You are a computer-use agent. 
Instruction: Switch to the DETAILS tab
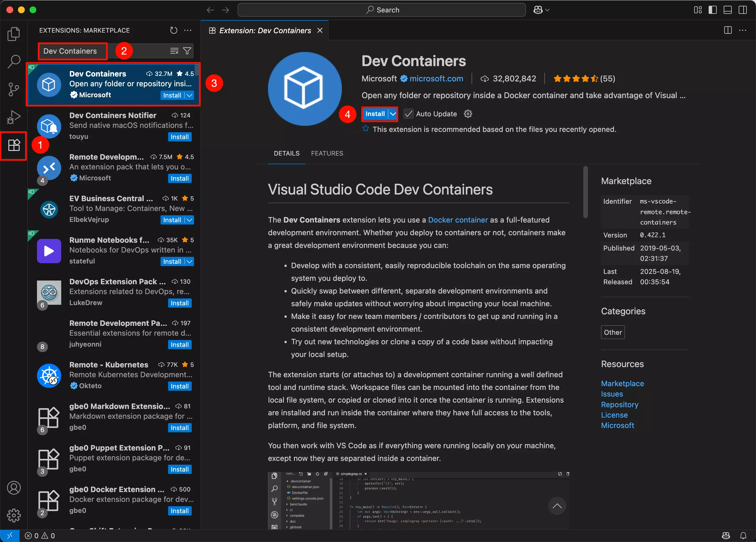pyautogui.click(x=286, y=153)
